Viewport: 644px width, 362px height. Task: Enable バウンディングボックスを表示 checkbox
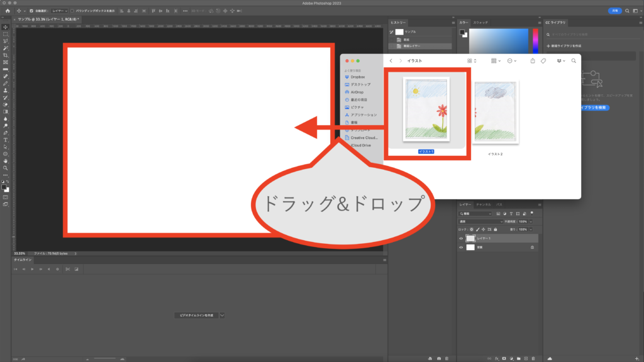coord(72,11)
